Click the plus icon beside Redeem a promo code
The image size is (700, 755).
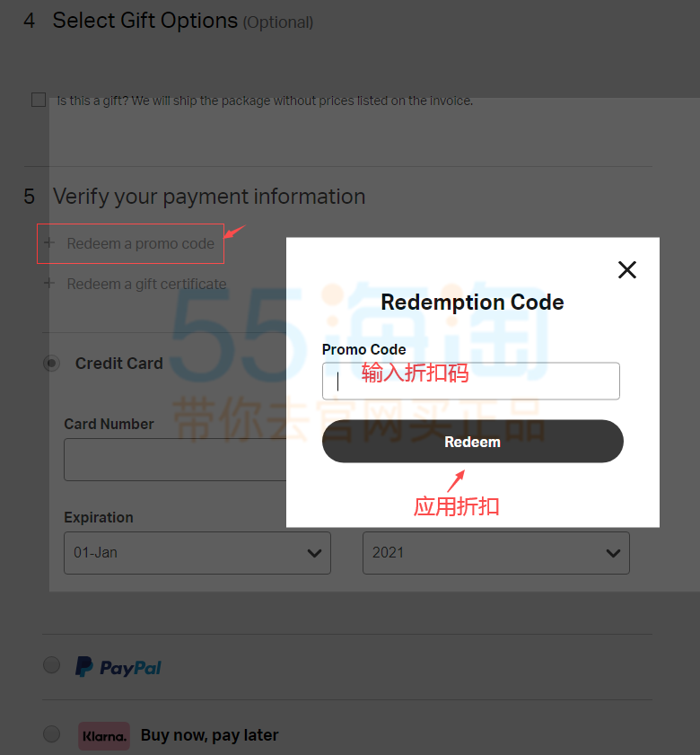(49, 242)
